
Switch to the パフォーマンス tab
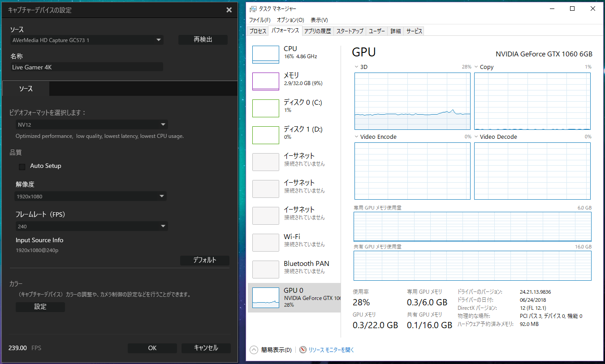point(285,31)
